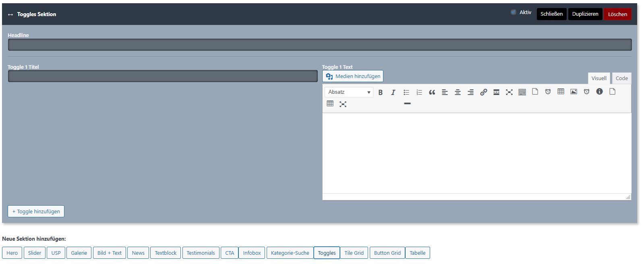Viewport: 644px width, 264px height.
Task: Open the Absatz paragraph format dropdown
Action: coord(349,92)
